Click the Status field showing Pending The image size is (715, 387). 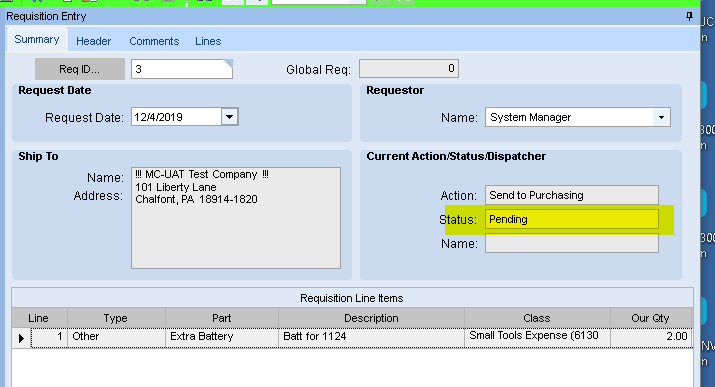coord(571,219)
